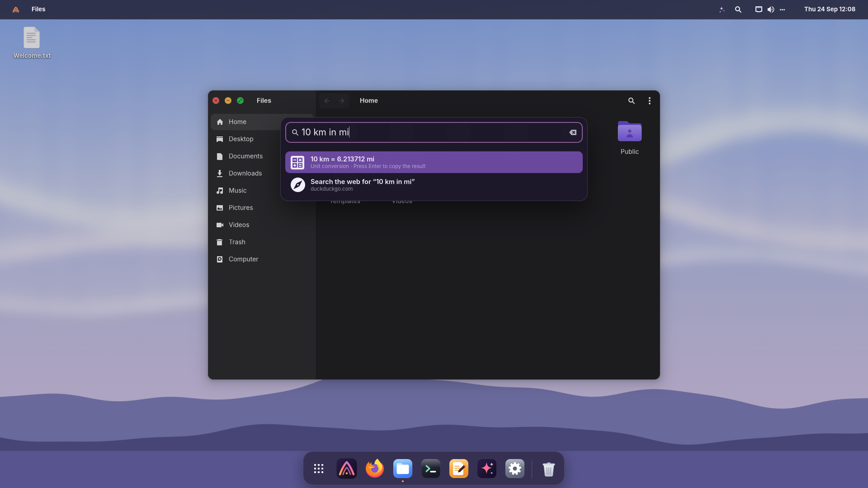Open the notes editor in the dock

pos(459,469)
